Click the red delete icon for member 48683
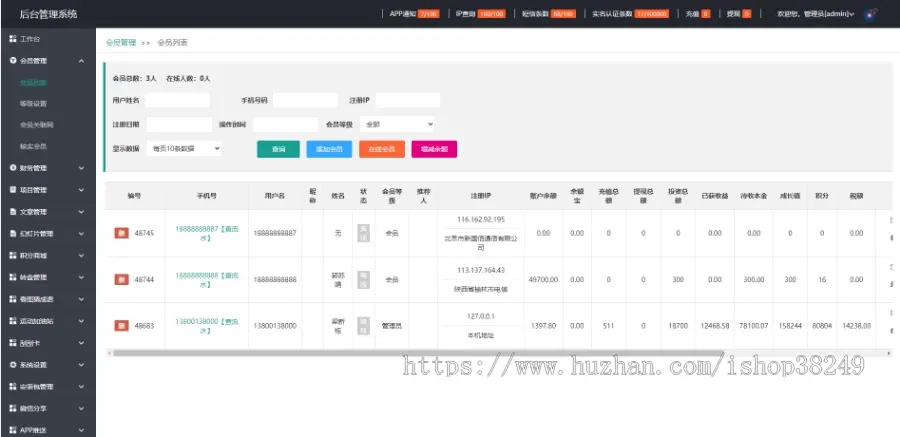This screenshot has height=437, width=900. pyautogui.click(x=120, y=326)
